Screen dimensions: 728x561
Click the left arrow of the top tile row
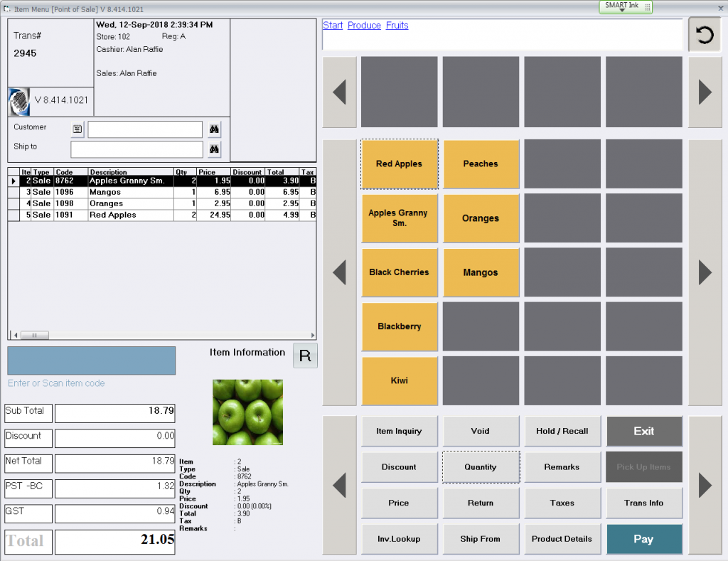tap(339, 92)
